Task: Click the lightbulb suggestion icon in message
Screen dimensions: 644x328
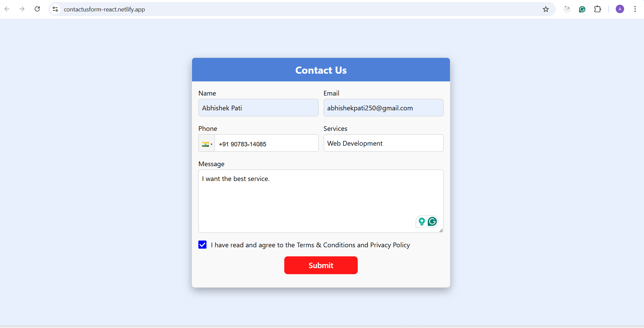Action: pyautogui.click(x=422, y=221)
